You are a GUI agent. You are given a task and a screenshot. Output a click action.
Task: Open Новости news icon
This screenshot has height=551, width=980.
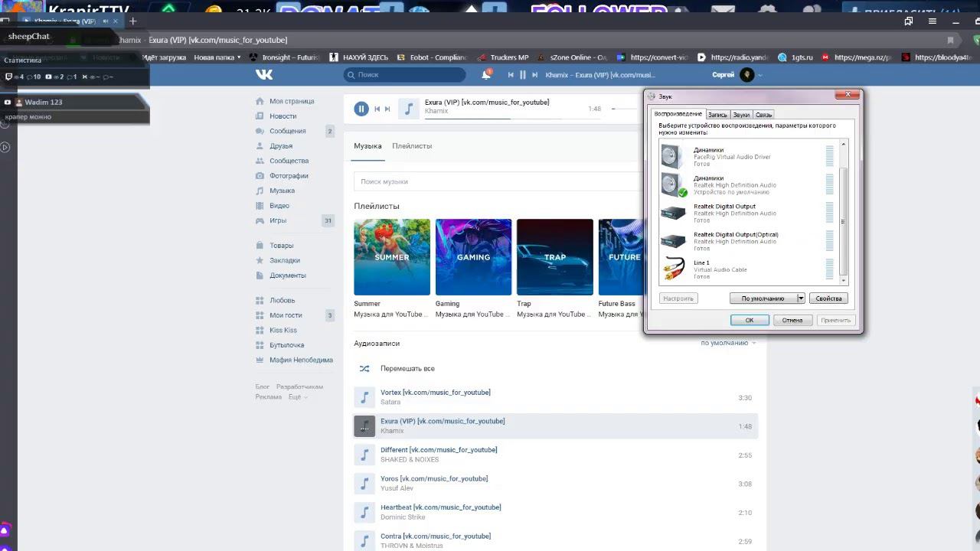point(260,116)
